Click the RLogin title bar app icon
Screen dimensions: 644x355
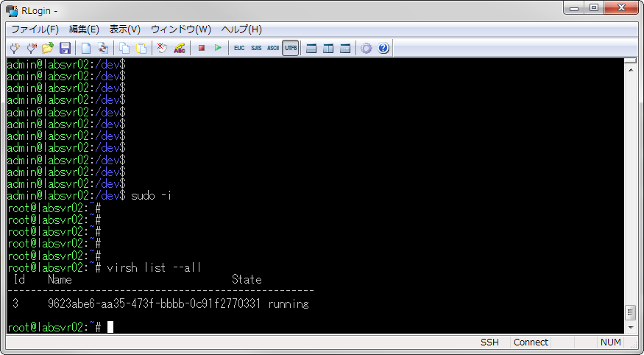pos(12,10)
